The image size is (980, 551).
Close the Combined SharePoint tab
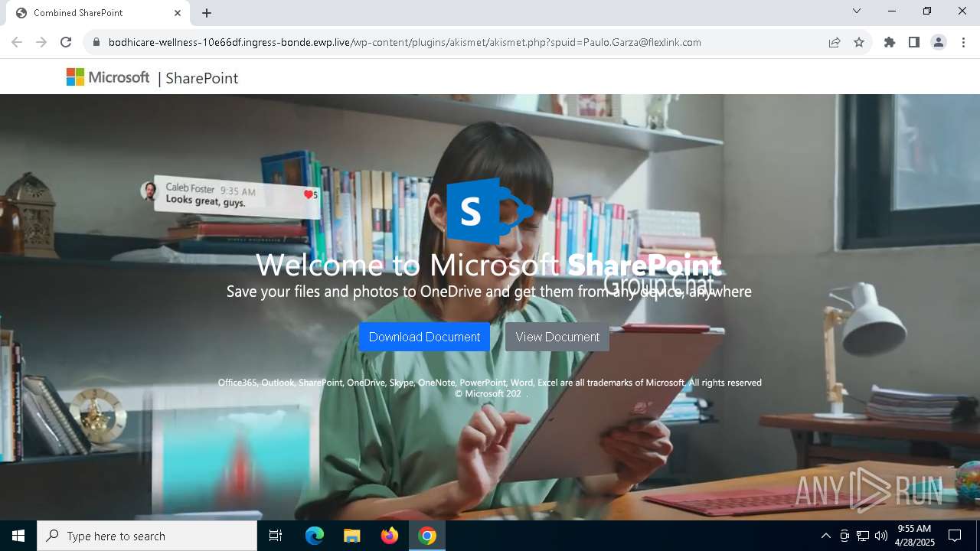178,13
